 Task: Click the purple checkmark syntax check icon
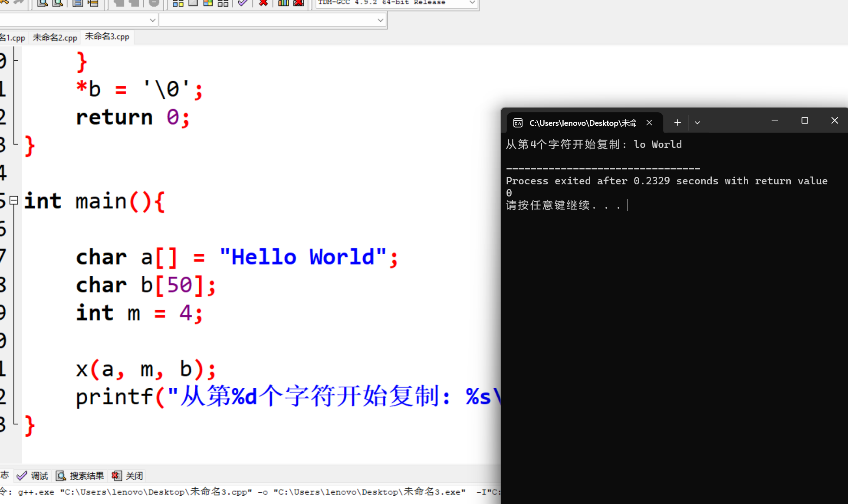pos(243,3)
